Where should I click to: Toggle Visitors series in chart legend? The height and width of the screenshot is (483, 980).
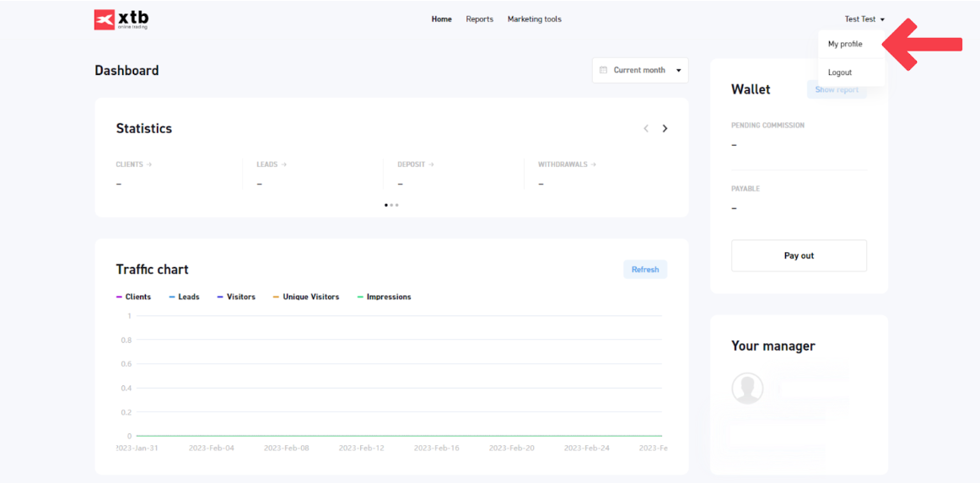[x=236, y=298]
